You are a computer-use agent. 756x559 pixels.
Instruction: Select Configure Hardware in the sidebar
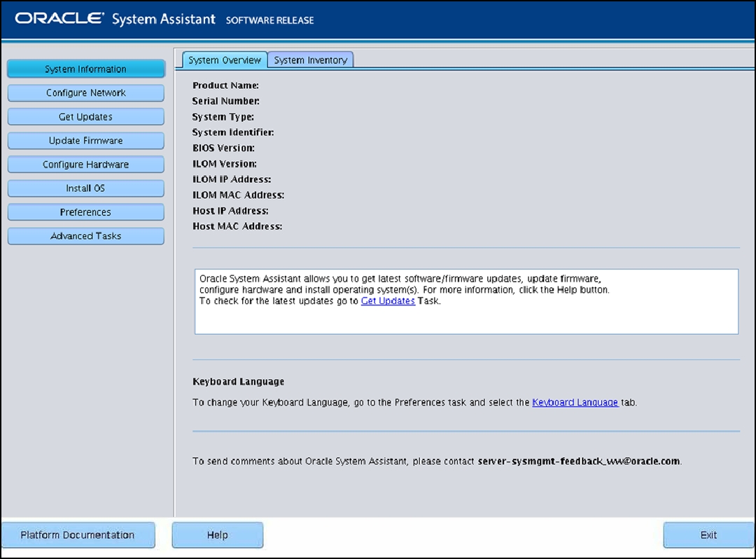[86, 165]
